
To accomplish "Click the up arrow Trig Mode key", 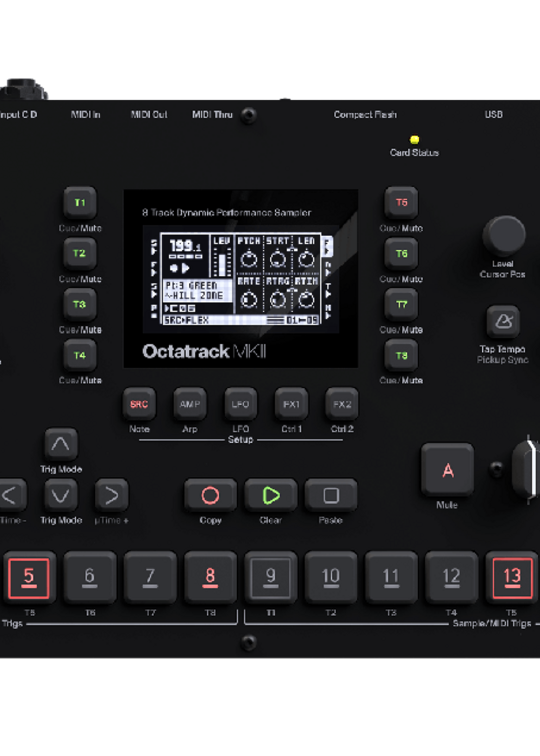I will [x=61, y=445].
